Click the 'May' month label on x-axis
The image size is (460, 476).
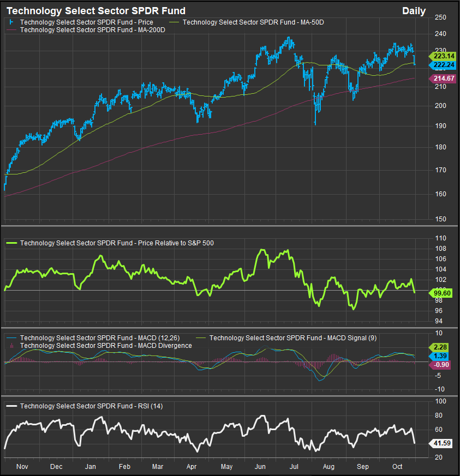pyautogui.click(x=226, y=466)
